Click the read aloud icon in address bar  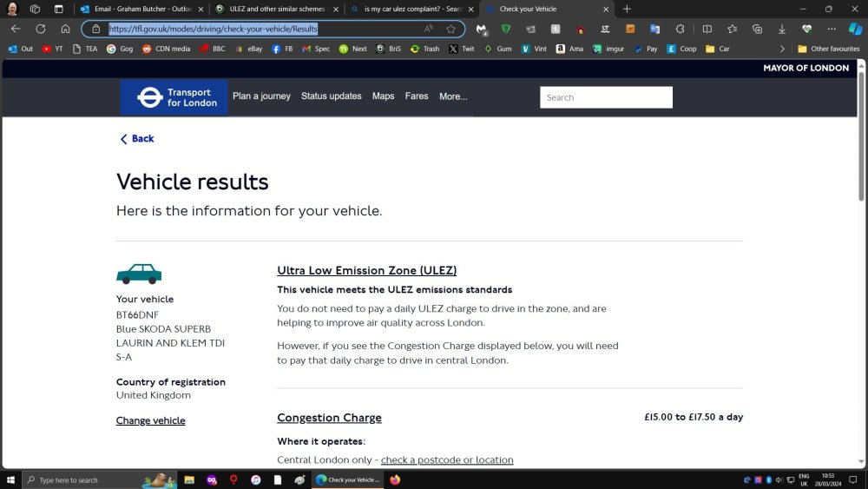429,29
